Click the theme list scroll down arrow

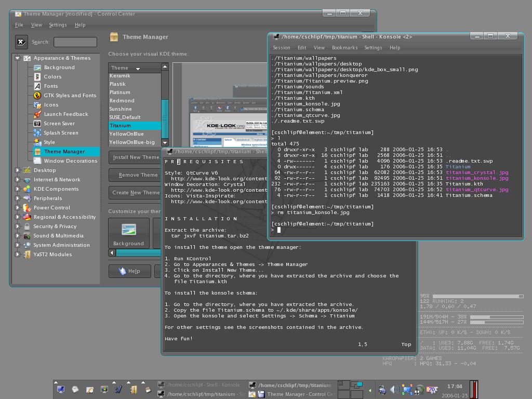[x=165, y=143]
